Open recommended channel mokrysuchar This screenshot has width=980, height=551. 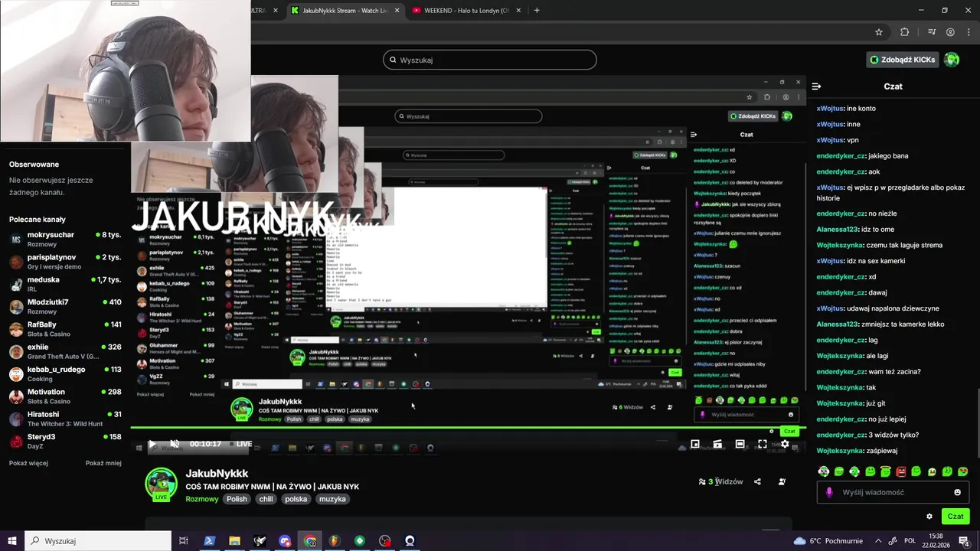point(65,239)
